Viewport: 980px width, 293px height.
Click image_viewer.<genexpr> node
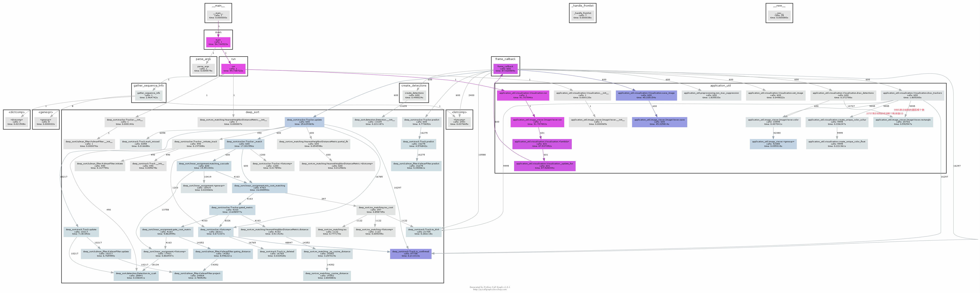click(x=773, y=144)
